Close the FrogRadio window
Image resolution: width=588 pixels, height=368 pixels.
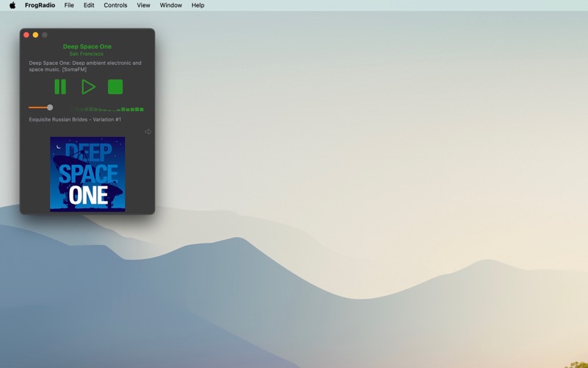(x=26, y=35)
